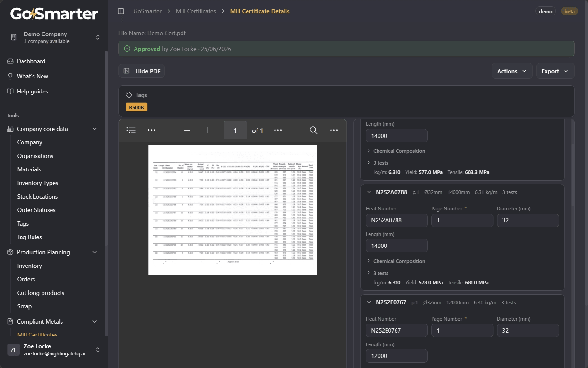Click the demo badge
The height and width of the screenshot is (368, 588).
(x=546, y=11)
